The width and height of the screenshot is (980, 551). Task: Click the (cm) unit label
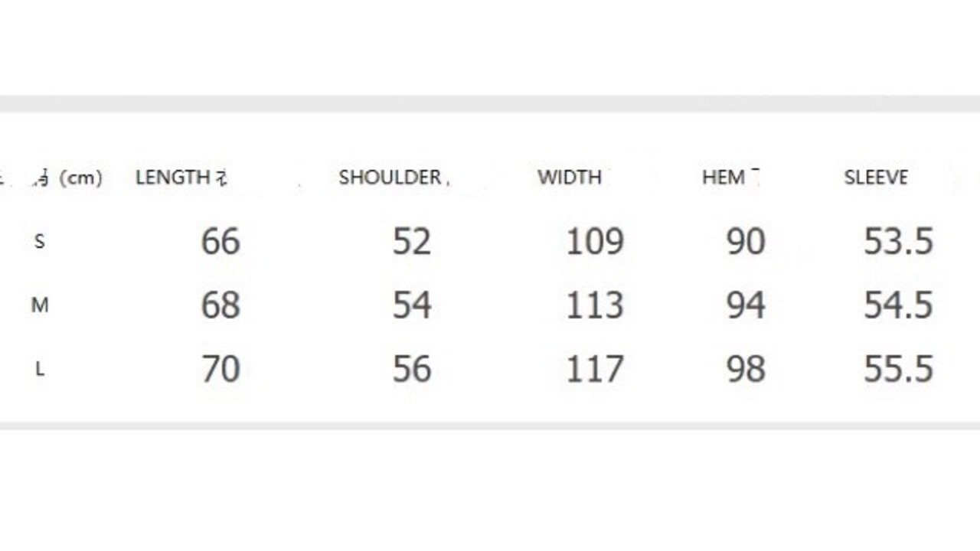click(x=80, y=178)
